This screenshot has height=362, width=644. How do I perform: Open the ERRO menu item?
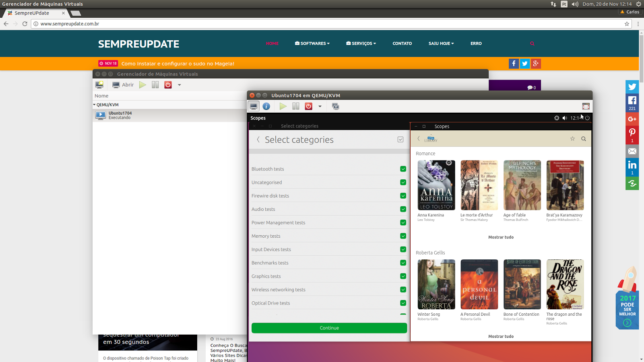coord(476,43)
